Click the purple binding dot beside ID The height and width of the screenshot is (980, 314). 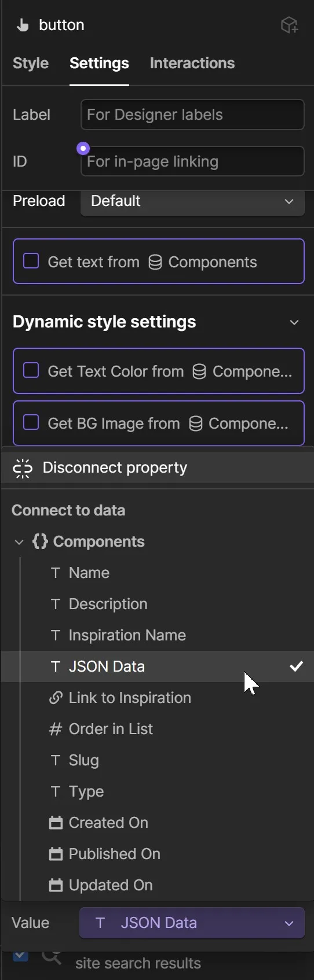(83, 148)
